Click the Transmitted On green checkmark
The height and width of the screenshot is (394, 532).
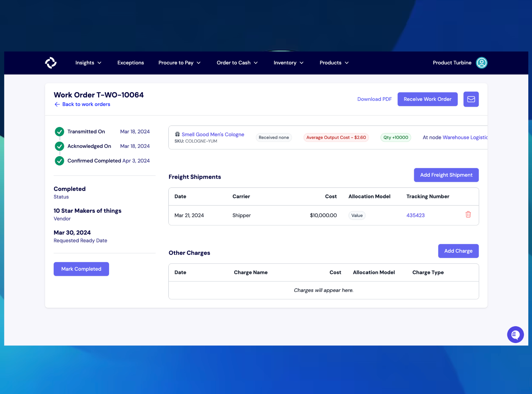[59, 132]
